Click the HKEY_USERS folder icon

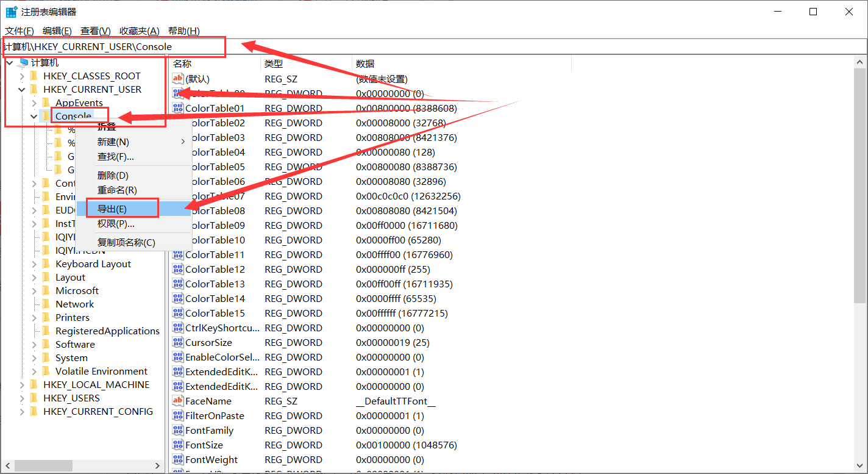pos(34,398)
